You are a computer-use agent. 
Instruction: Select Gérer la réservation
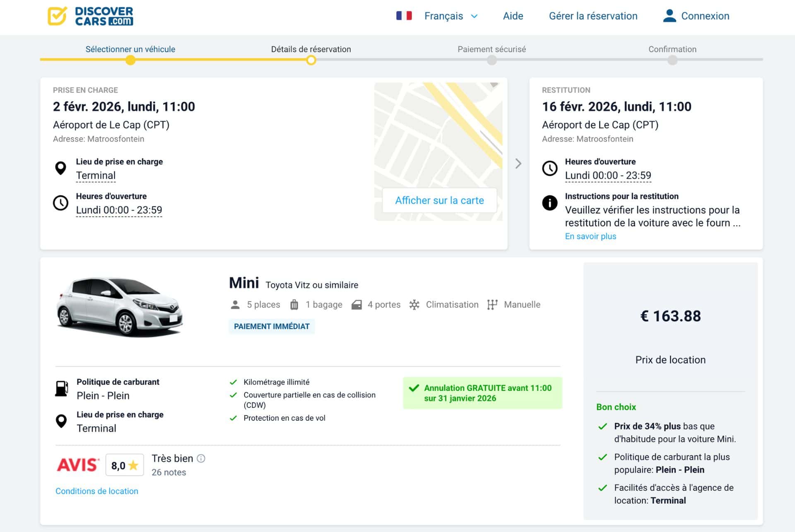593,16
